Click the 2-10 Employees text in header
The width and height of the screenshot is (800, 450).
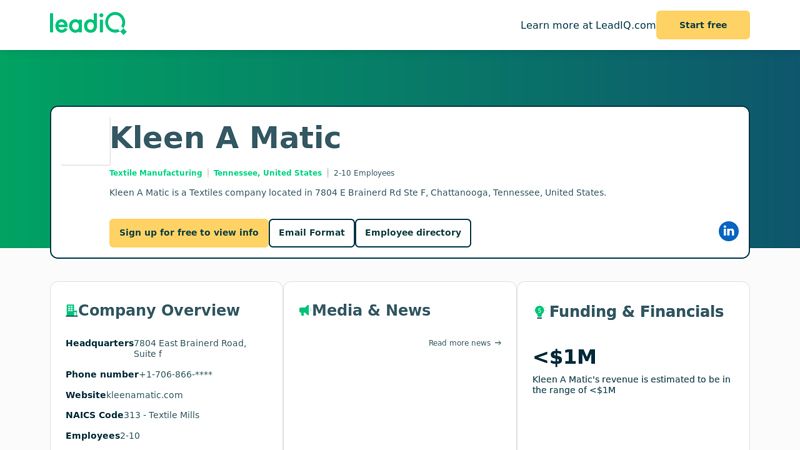364,173
